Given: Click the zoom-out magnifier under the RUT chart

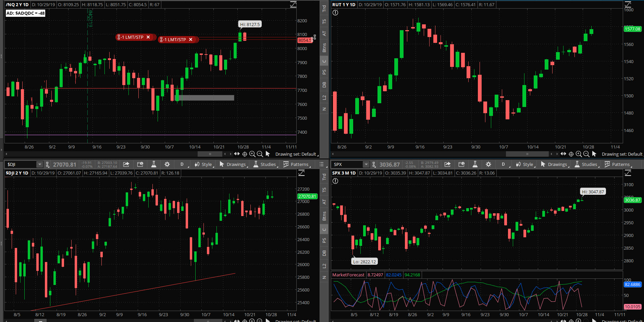Looking at the screenshot, I should click(x=586, y=154).
